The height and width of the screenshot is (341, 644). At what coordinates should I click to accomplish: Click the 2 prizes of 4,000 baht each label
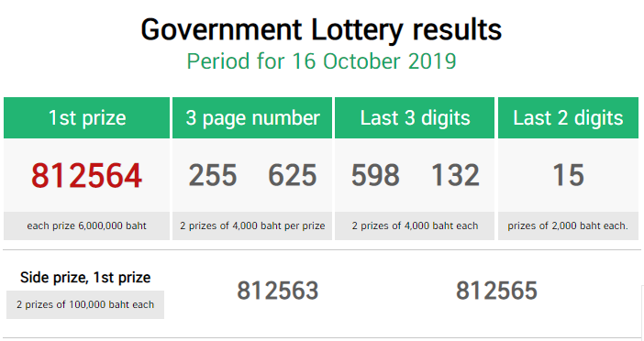[x=415, y=225]
